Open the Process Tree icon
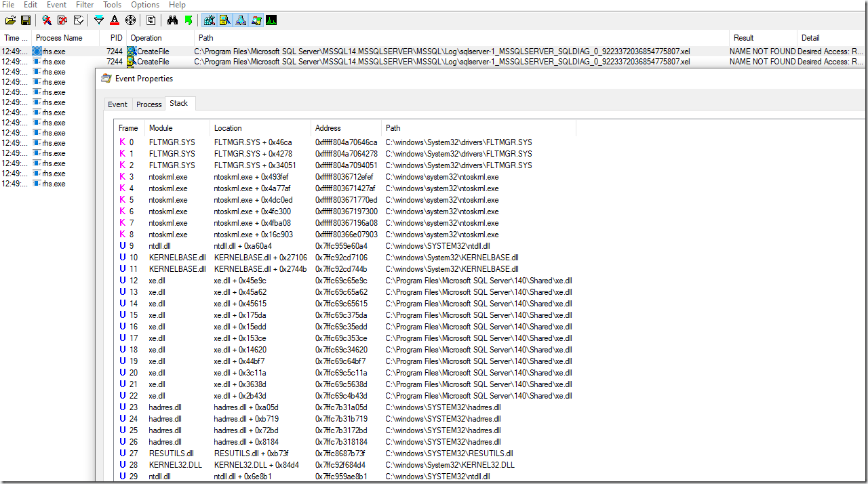The image size is (868, 484). 151,20
